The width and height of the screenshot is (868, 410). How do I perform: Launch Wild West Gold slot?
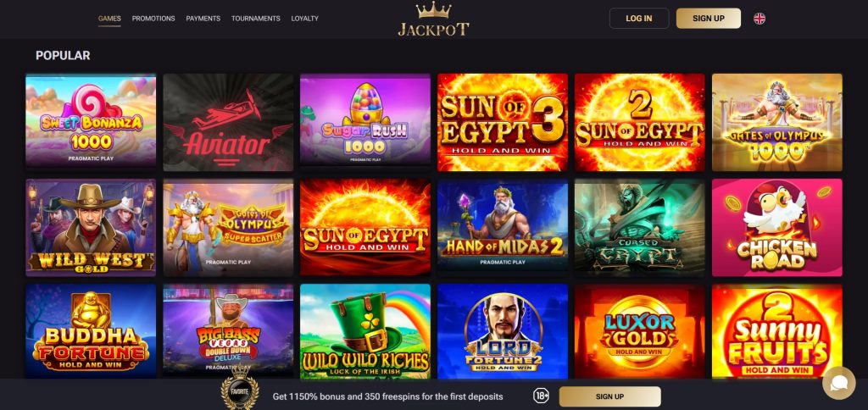(91, 227)
